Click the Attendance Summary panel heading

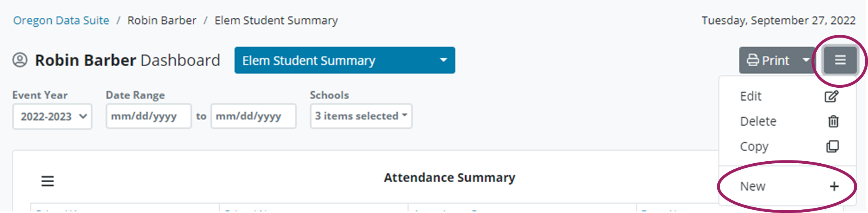pyautogui.click(x=449, y=178)
